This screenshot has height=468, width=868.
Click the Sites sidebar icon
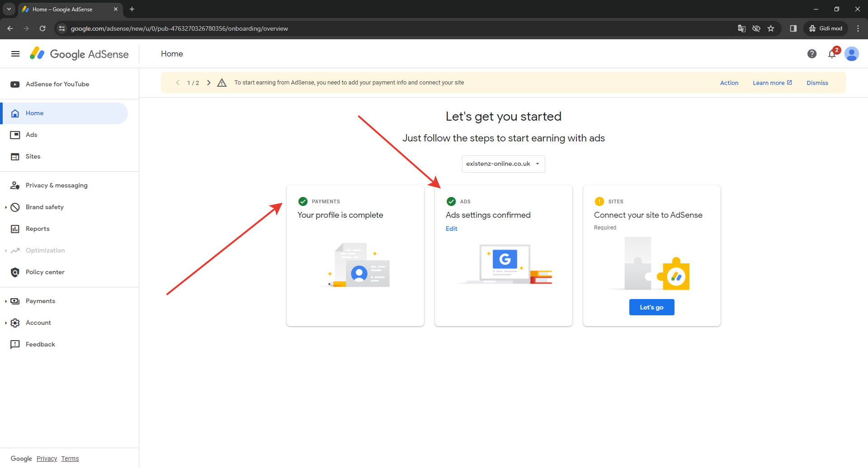pyautogui.click(x=15, y=156)
